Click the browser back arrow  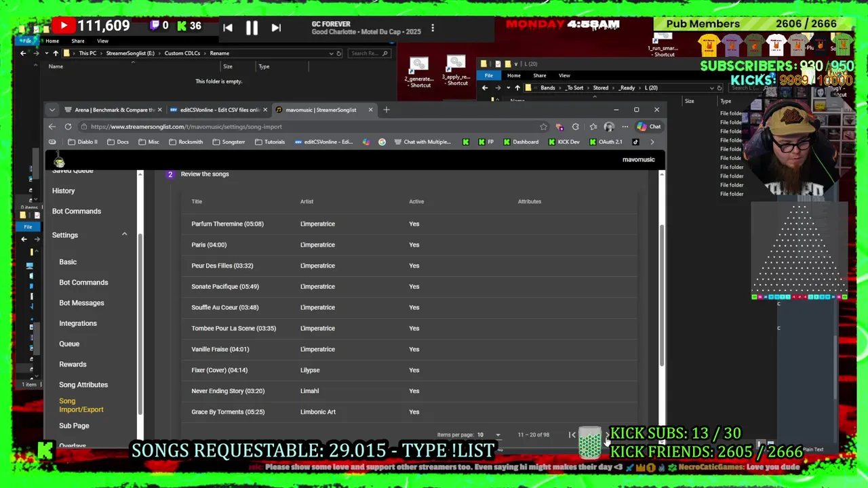pyautogui.click(x=52, y=127)
